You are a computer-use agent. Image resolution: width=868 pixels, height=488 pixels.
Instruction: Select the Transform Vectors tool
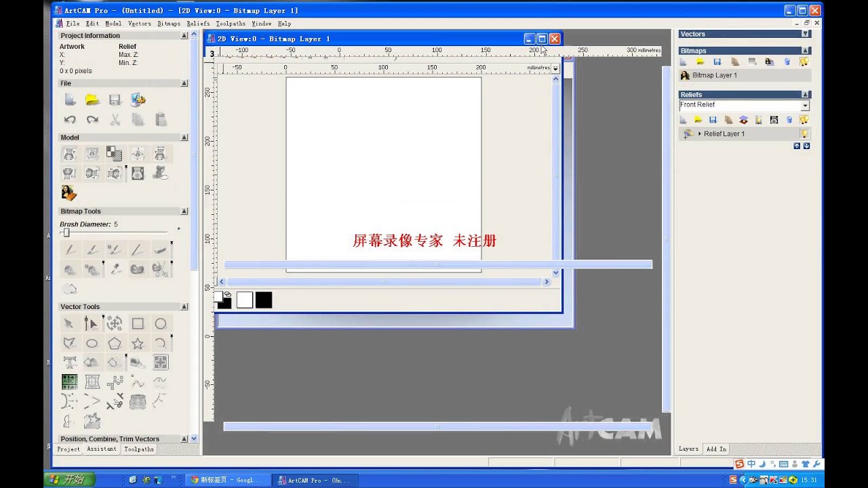pos(115,323)
